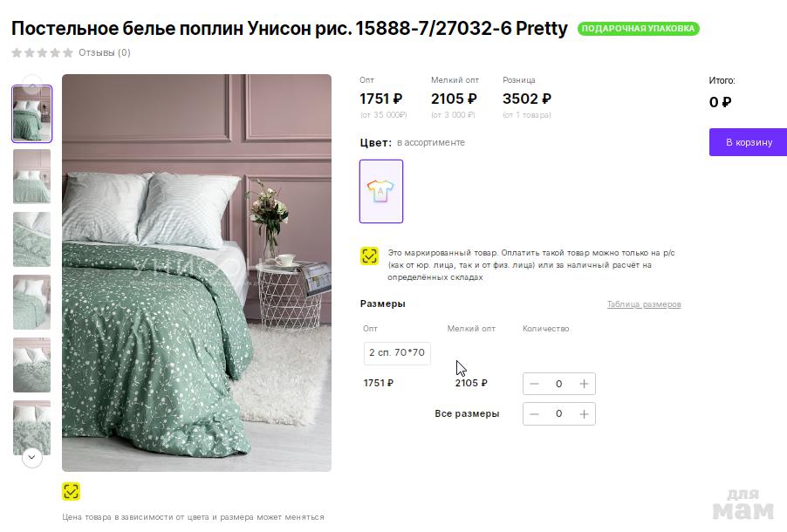Click the marked-goods icon beside the payment notice
The width and height of the screenshot is (787, 532).
coord(369,256)
